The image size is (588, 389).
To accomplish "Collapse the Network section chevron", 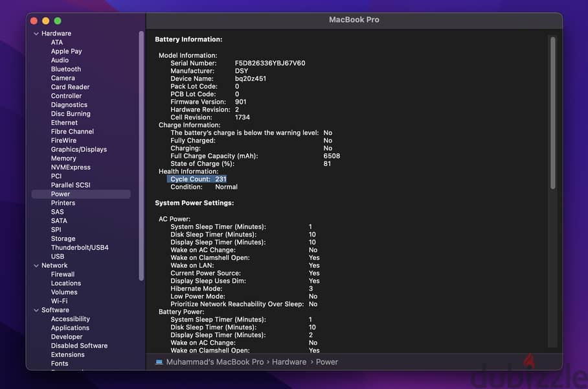I will [36, 266].
